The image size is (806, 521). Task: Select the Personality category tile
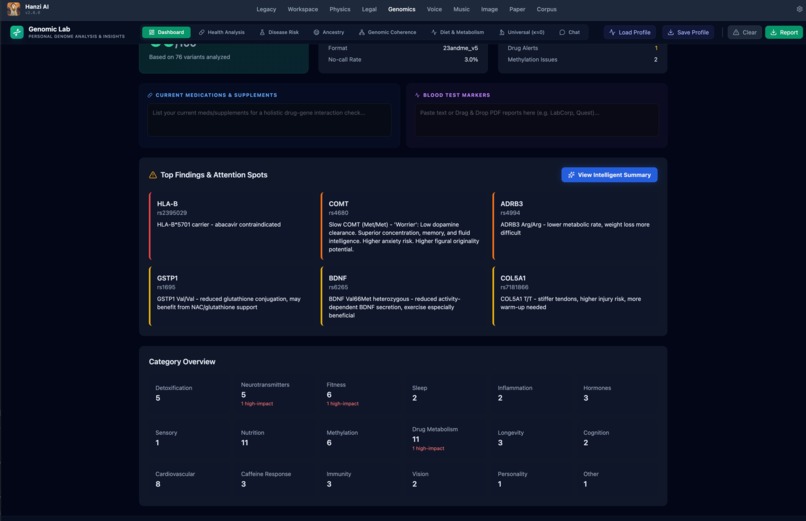click(532, 479)
